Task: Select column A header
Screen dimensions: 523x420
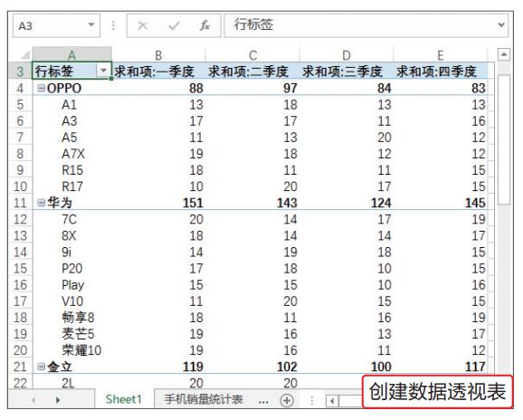Action: point(71,54)
